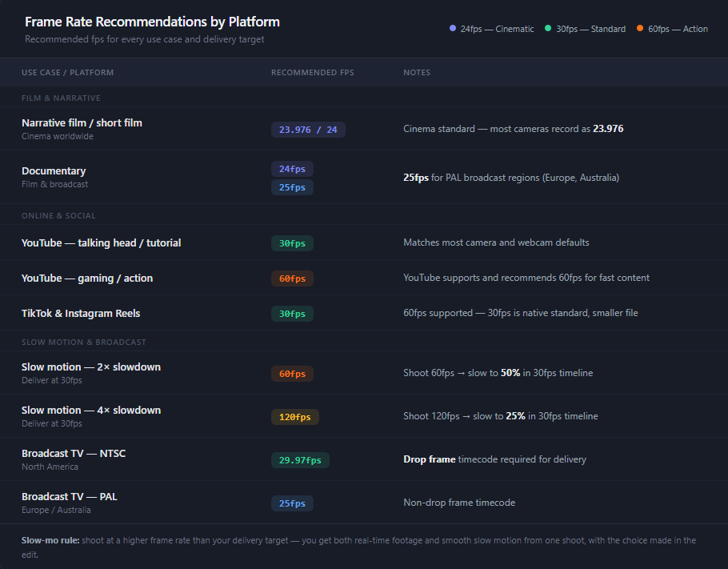728x569 pixels.
Task: Click the 'ONLINE & SOCIAL' section label
Action: (x=58, y=215)
